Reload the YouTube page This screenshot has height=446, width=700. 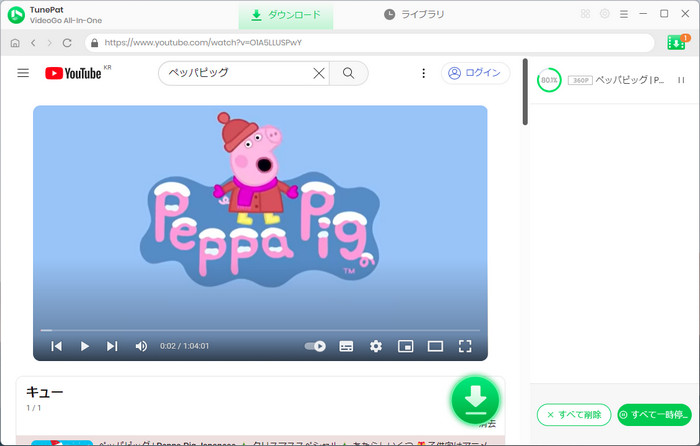tap(67, 43)
